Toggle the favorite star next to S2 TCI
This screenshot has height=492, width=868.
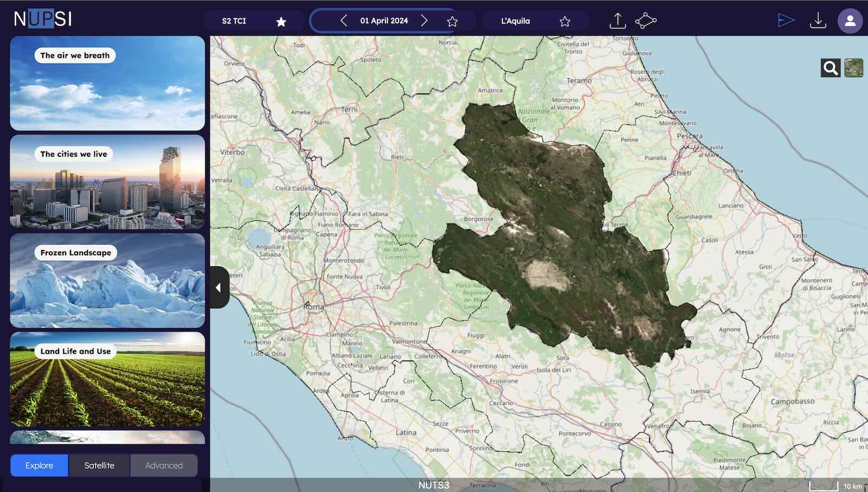tap(281, 22)
